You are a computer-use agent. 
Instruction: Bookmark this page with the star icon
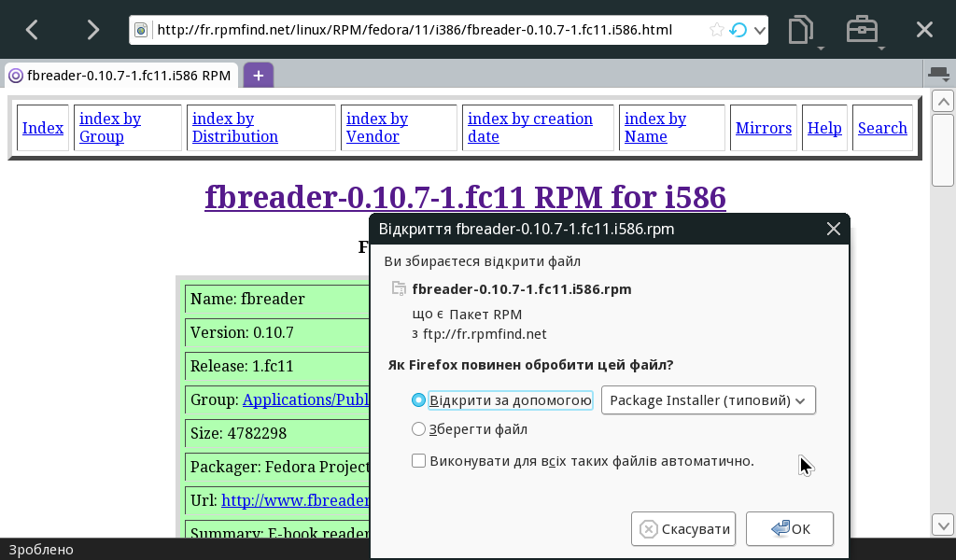click(716, 30)
